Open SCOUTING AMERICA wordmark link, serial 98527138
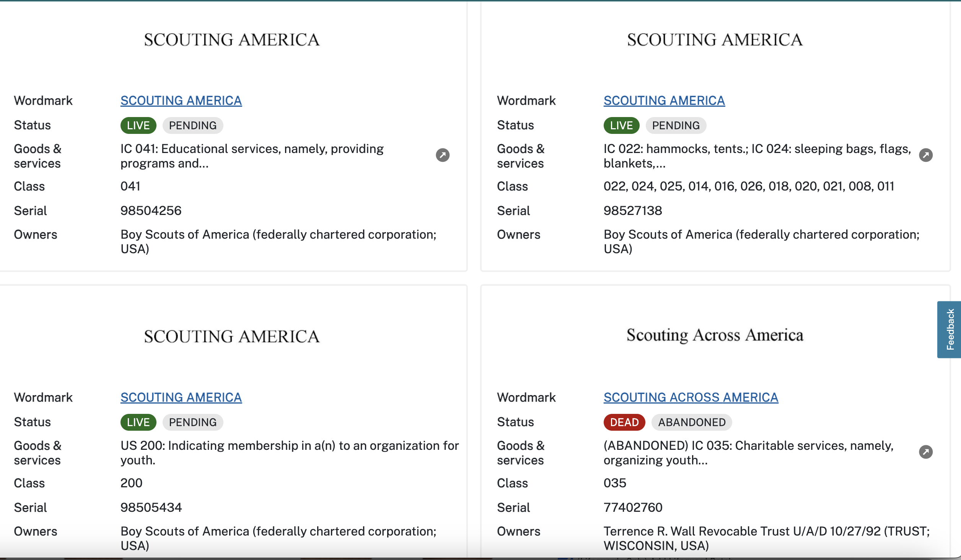This screenshot has width=961, height=560. coord(664,101)
